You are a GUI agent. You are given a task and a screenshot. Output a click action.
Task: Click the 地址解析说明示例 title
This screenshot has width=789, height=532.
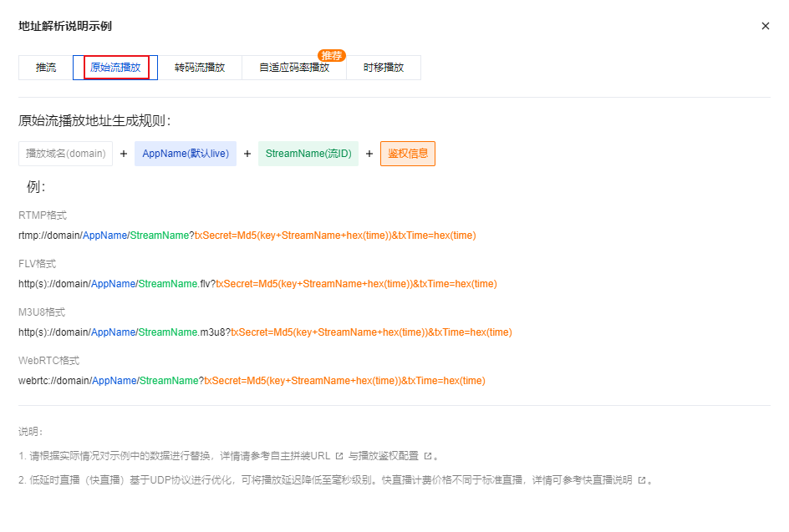pyautogui.click(x=65, y=26)
